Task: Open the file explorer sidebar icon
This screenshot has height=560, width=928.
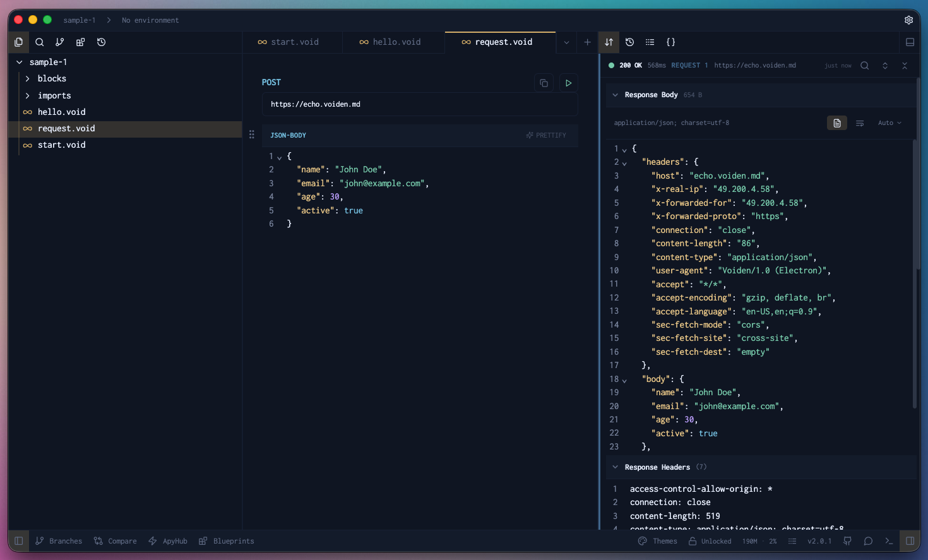Action: (x=18, y=42)
